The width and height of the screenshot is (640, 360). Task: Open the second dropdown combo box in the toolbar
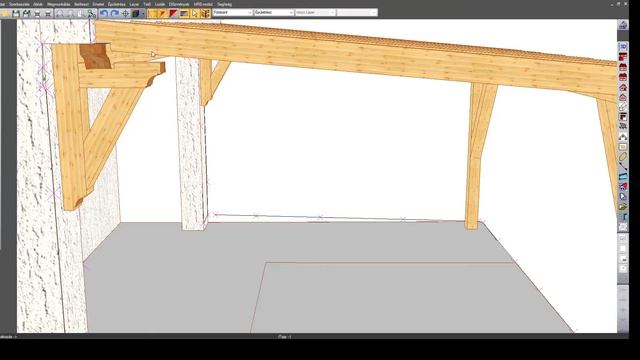(274, 13)
